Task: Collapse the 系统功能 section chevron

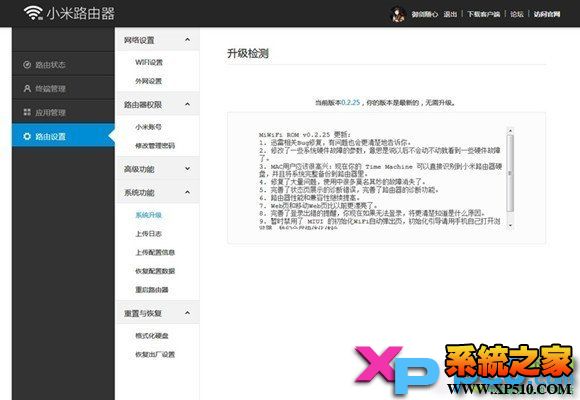Action: (188, 192)
